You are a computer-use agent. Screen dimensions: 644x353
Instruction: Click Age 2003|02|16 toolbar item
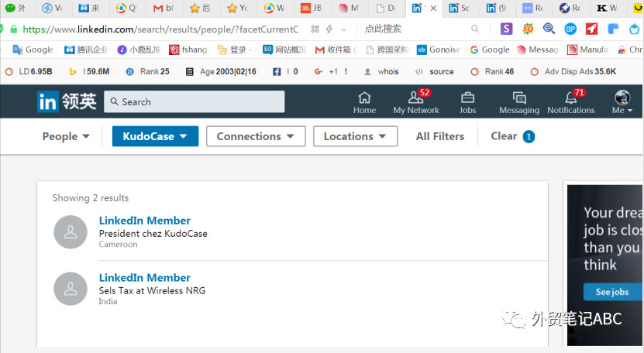pos(221,71)
